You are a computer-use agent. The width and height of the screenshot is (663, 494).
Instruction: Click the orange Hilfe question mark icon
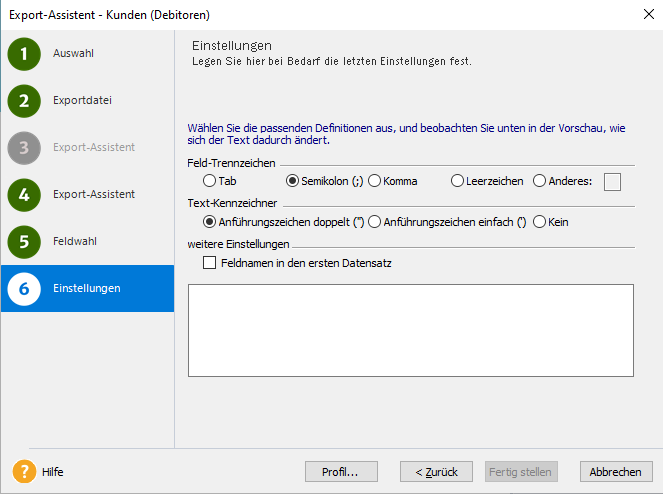24,471
